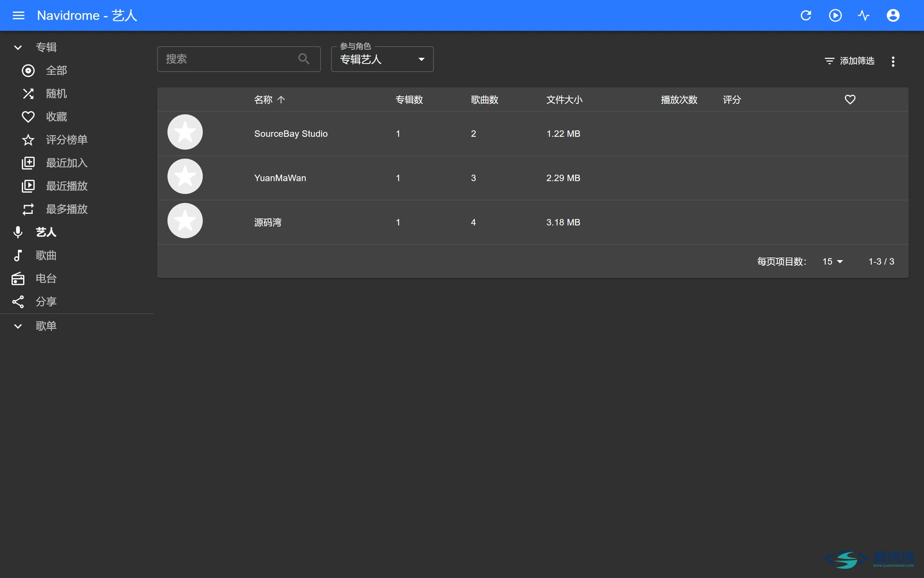Sort by 文件大小 file size column
The image size is (924, 578).
tap(564, 99)
